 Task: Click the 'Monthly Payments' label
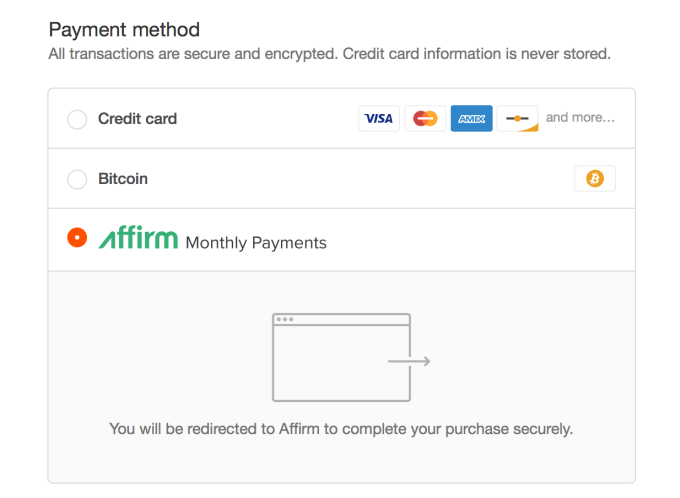[256, 242]
